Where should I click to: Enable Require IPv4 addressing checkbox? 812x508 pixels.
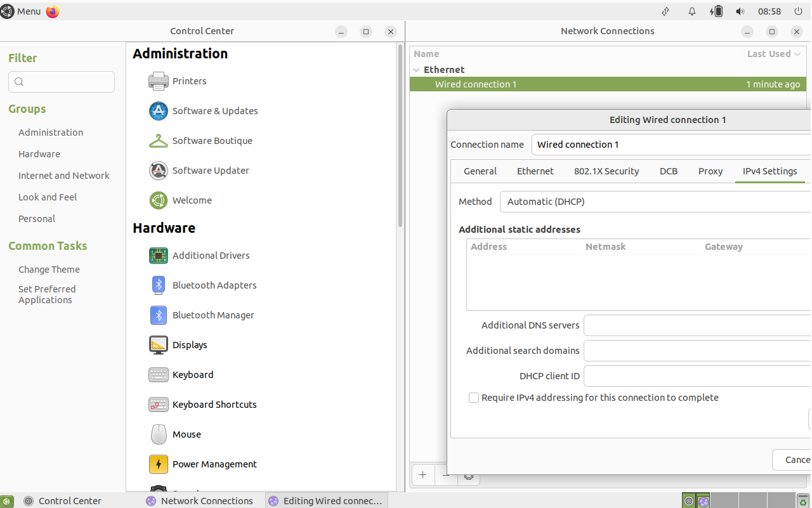(474, 398)
